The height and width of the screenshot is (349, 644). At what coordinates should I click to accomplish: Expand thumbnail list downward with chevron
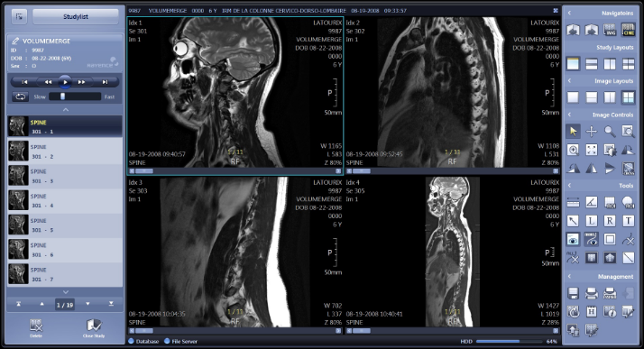(65, 292)
